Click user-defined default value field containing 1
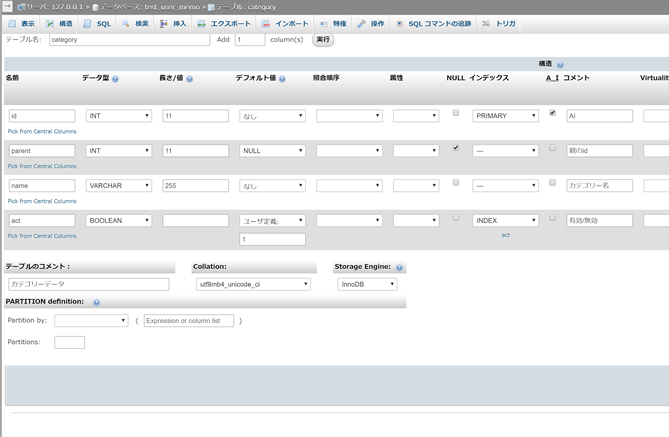The height and width of the screenshot is (437, 669). point(272,239)
